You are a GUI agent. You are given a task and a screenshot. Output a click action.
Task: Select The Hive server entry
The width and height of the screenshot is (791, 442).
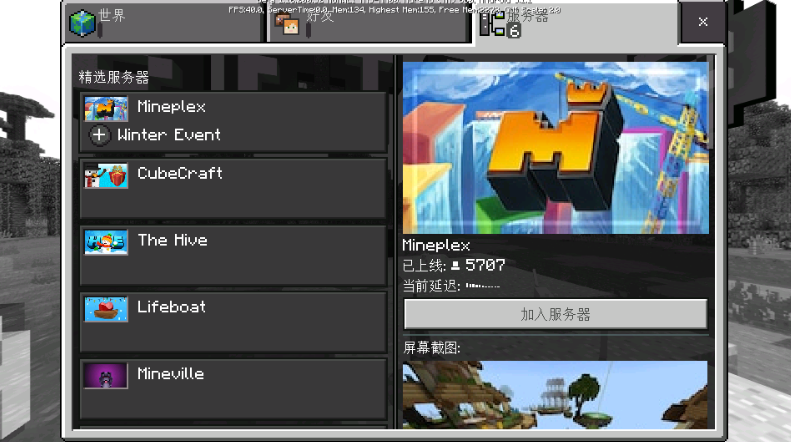233,255
